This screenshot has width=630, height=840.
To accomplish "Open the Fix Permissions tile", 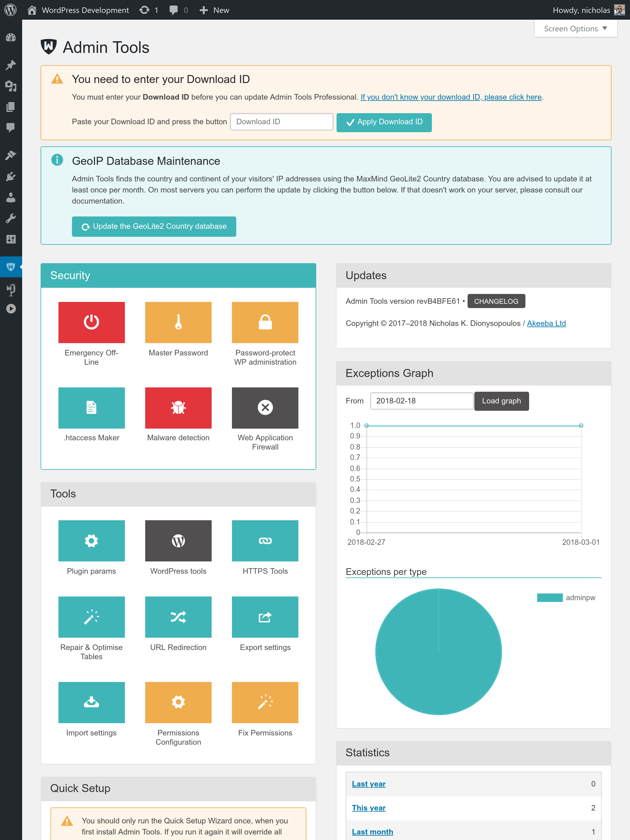I will (265, 702).
